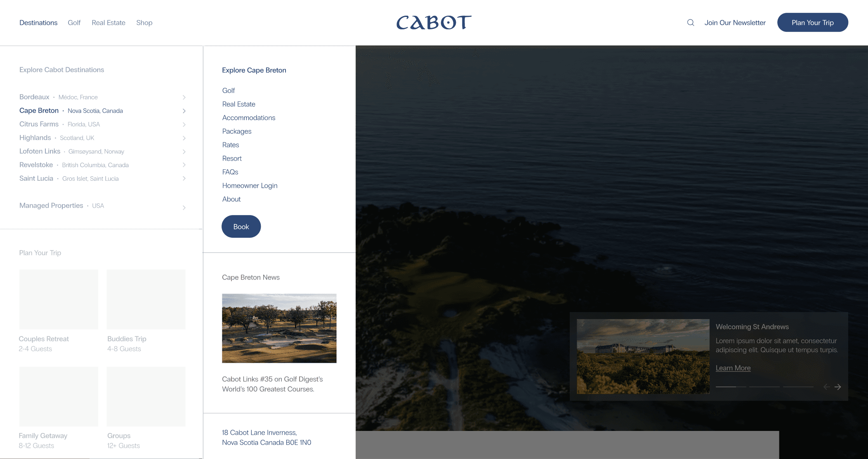
Task: Expand the Cape Breton row chevron
Action: point(184,111)
